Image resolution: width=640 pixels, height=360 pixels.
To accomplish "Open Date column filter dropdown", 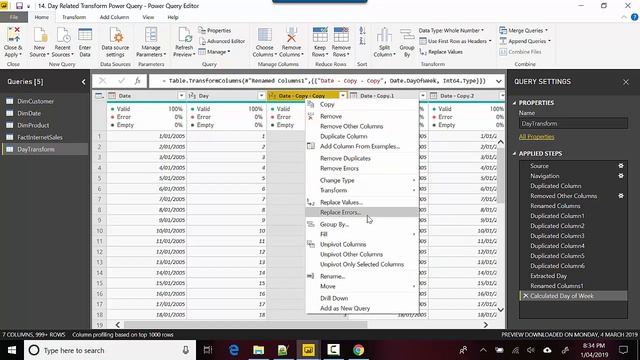I will pos(181,96).
